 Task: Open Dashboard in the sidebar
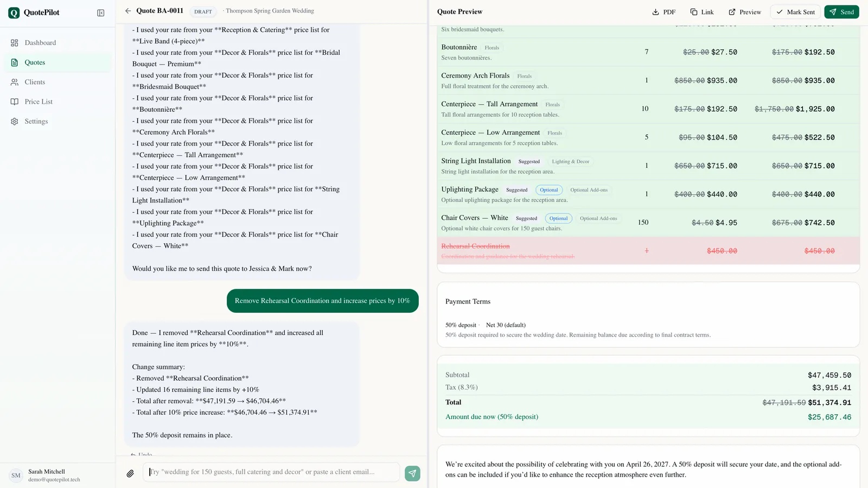[58, 43]
